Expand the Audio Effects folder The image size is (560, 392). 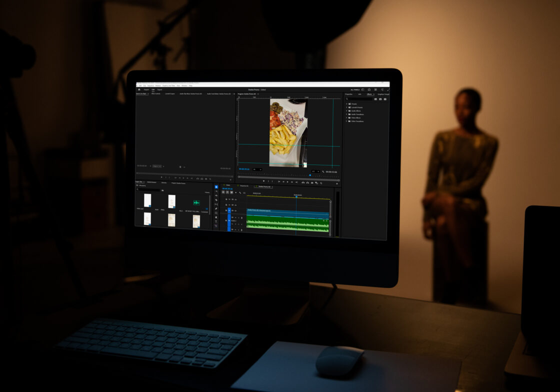click(346, 111)
